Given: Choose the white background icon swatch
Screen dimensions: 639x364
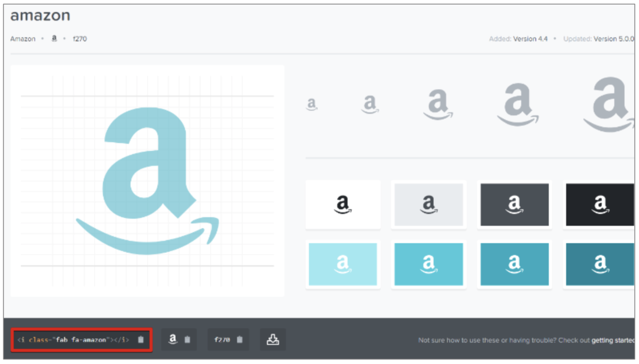Looking at the screenshot, I should (343, 204).
